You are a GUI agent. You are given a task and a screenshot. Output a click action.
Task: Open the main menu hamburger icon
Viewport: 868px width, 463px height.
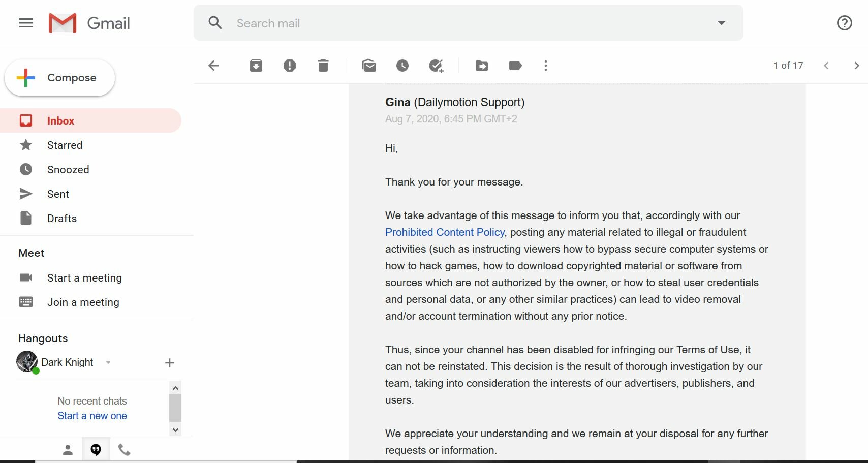click(x=26, y=23)
